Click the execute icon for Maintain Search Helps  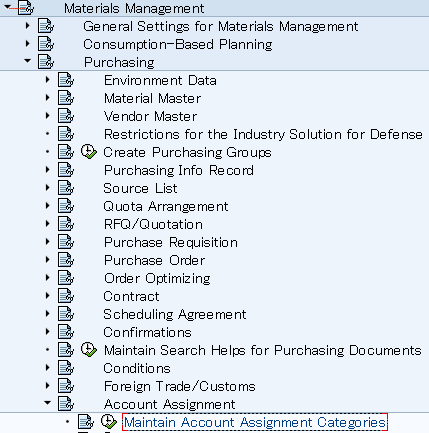click(89, 350)
